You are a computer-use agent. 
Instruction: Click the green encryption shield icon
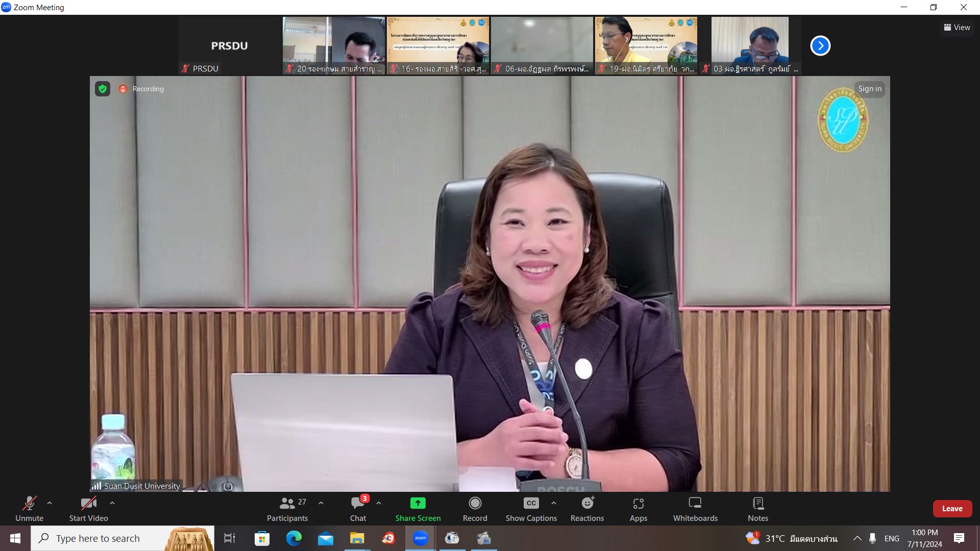click(103, 89)
